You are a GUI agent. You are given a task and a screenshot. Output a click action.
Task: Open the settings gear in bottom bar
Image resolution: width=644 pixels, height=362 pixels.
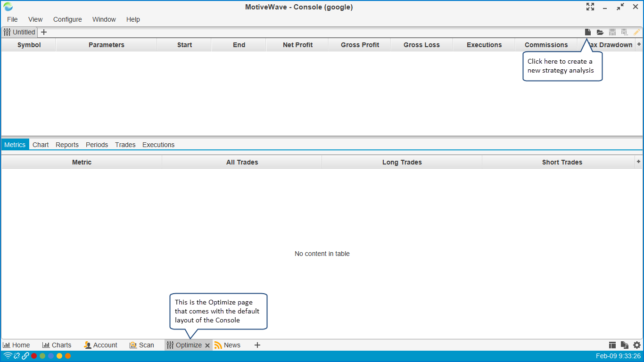tap(637, 345)
